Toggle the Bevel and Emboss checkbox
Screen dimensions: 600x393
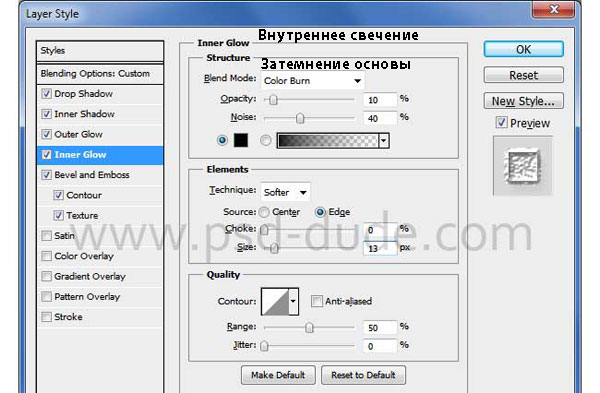point(46,175)
